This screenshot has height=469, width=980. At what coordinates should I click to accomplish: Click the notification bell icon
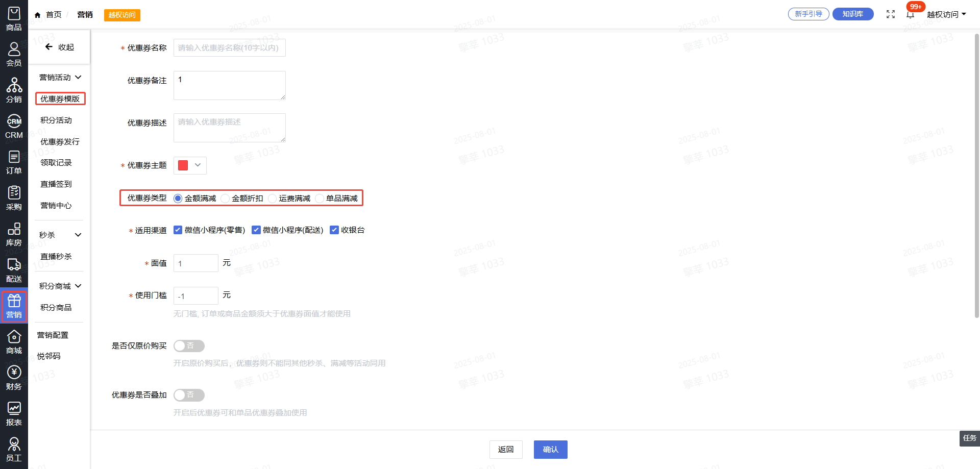point(910,14)
